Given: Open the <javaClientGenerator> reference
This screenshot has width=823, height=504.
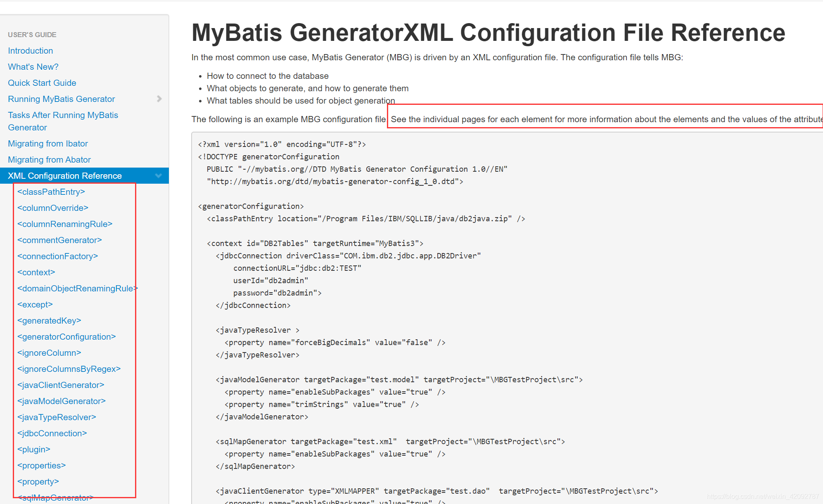Looking at the screenshot, I should (x=61, y=385).
